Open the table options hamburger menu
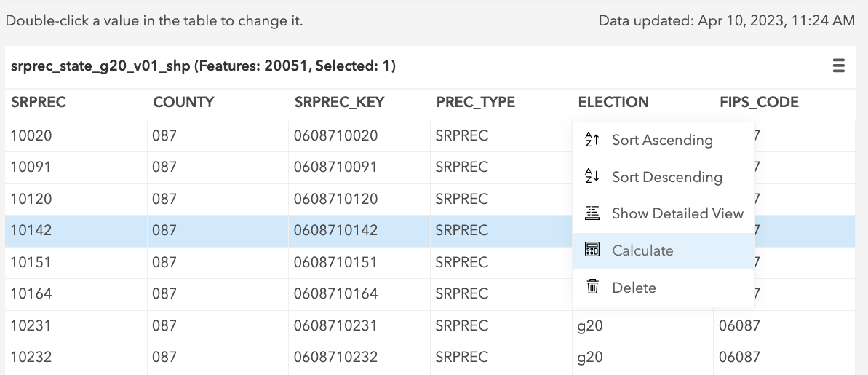Image resolution: width=868 pixels, height=375 pixels. pyautogui.click(x=838, y=66)
